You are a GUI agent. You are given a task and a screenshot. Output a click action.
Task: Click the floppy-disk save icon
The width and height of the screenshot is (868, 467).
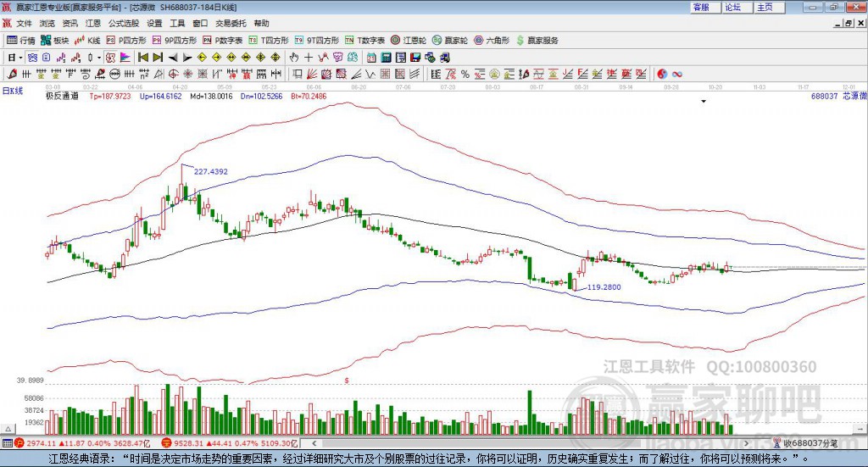[x=415, y=58]
